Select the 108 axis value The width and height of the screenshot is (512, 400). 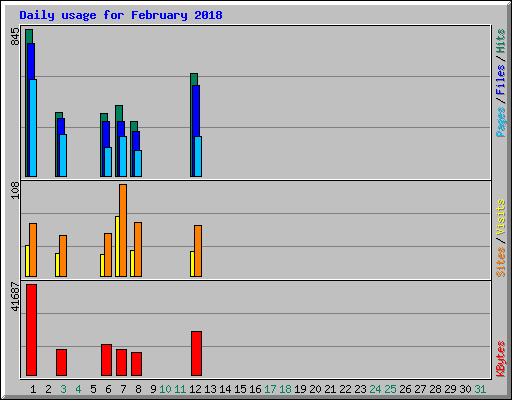(15, 190)
